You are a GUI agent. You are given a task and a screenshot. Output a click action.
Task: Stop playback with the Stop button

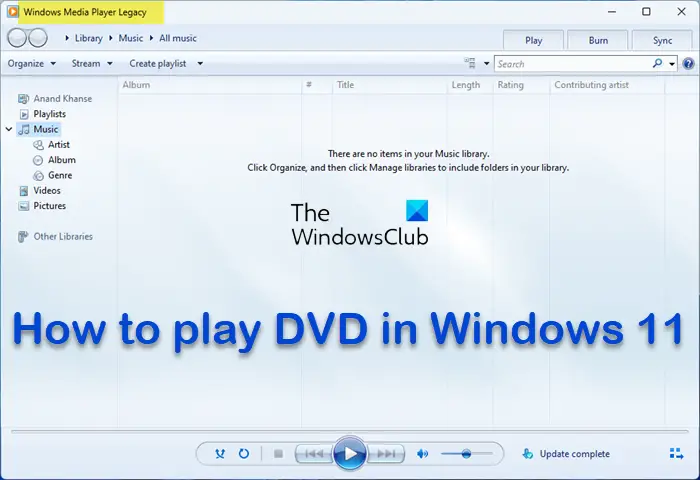click(x=278, y=454)
